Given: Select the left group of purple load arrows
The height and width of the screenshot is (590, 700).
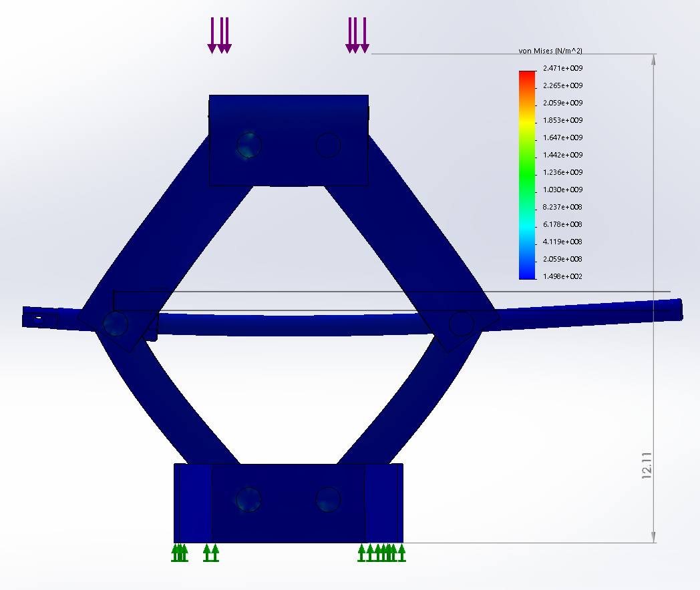Looking at the screenshot, I should pyautogui.click(x=219, y=35).
